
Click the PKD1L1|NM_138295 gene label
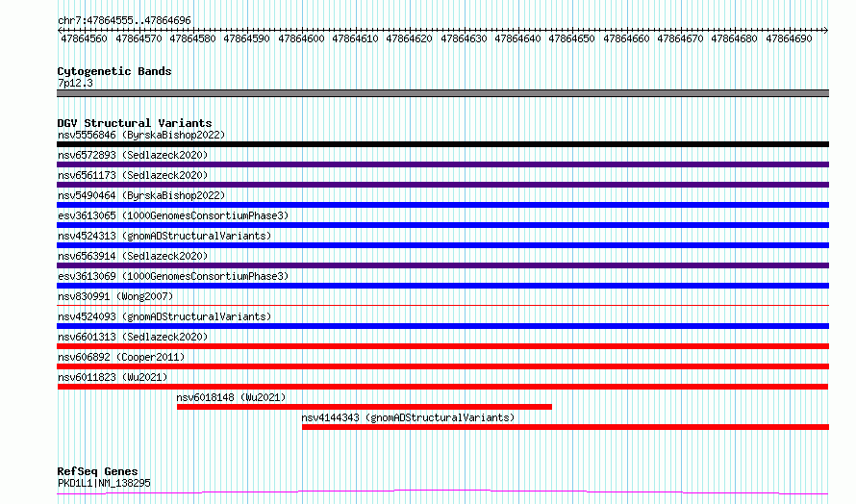104,483
